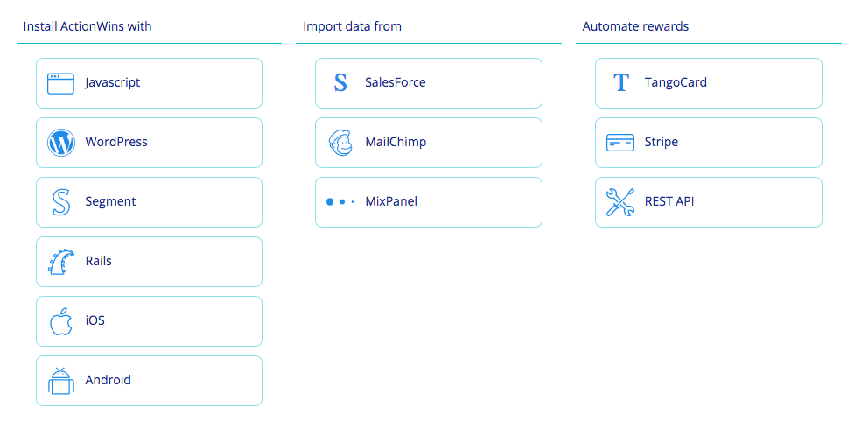Click the Apple iOS logo icon
Viewport: 868px width, 422px height.
(x=61, y=321)
